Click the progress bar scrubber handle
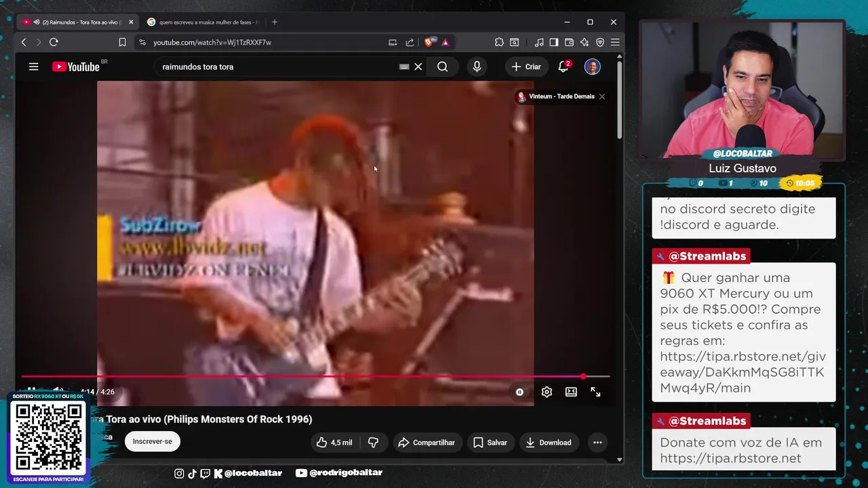This screenshot has height=488, width=868. tap(583, 376)
